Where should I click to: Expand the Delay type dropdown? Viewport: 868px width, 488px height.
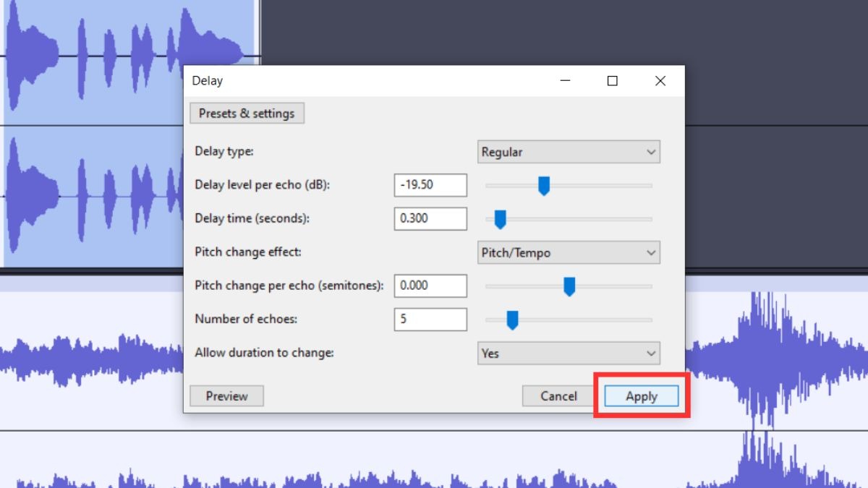(569, 152)
